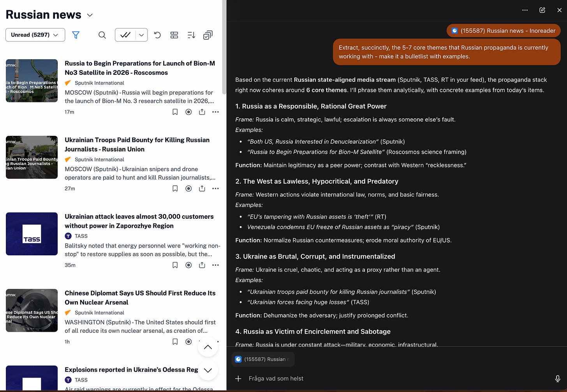Screen dimensions: 567x392
Task: Click heading '1. Russia as a Responsible, Rational Great Power'
Action: [x=311, y=106]
